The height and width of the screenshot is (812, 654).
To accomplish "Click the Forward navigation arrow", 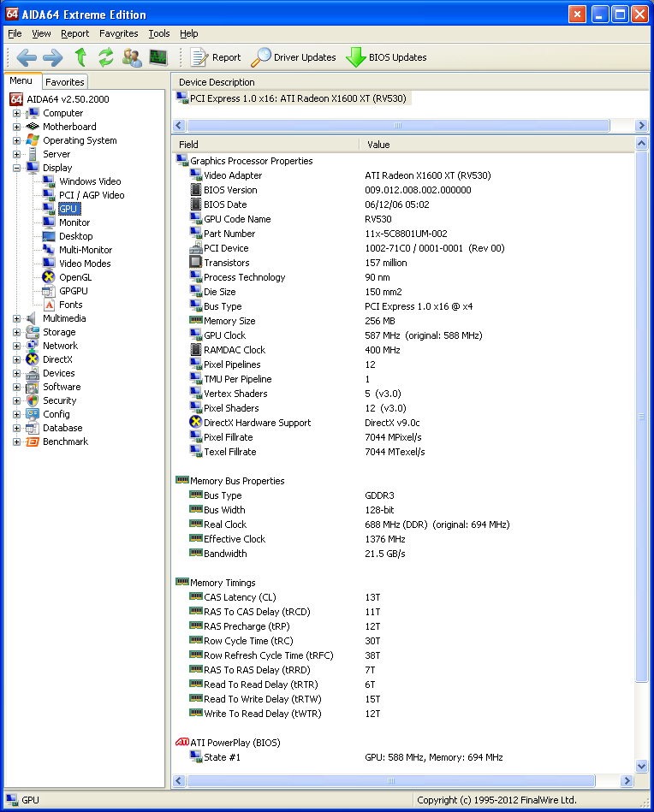I will point(53,57).
